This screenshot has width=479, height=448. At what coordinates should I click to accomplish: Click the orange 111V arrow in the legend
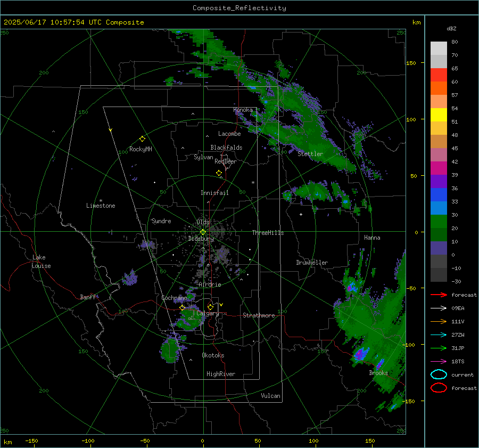(x=439, y=321)
